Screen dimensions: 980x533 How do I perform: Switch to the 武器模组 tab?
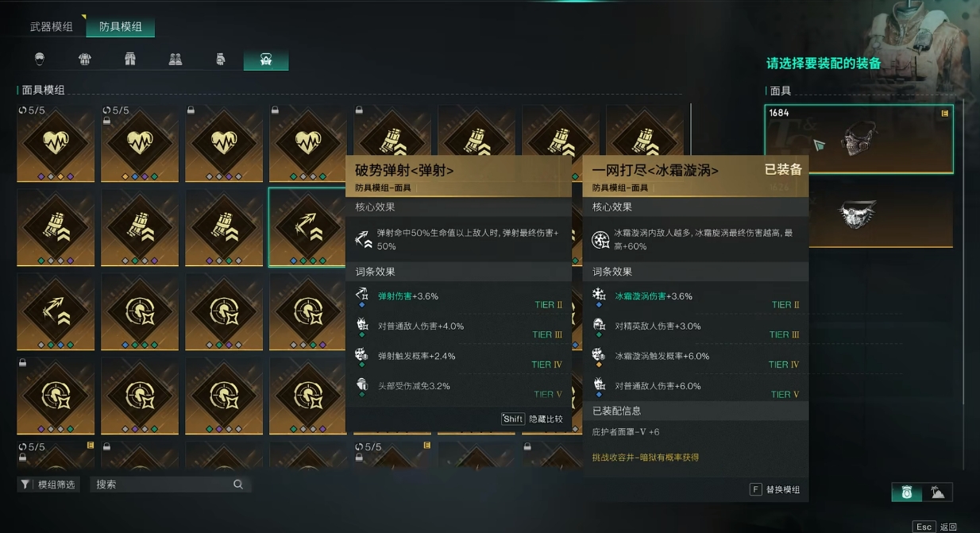52,26
